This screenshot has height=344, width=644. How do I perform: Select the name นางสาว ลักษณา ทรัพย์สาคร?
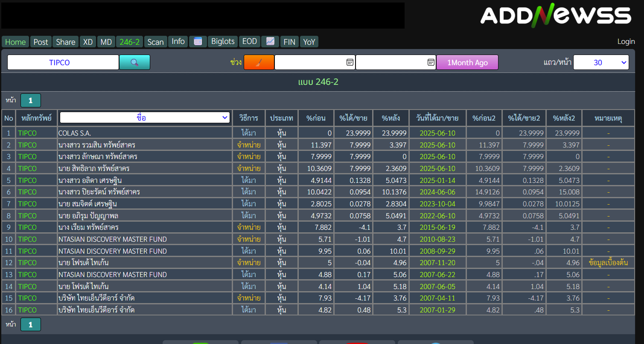tap(98, 156)
